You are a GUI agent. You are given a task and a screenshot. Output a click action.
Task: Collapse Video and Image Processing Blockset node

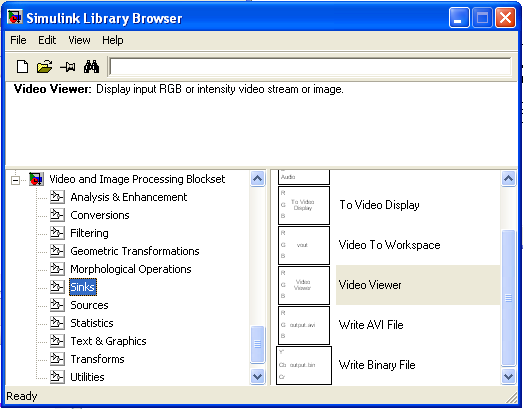[x=15, y=180]
